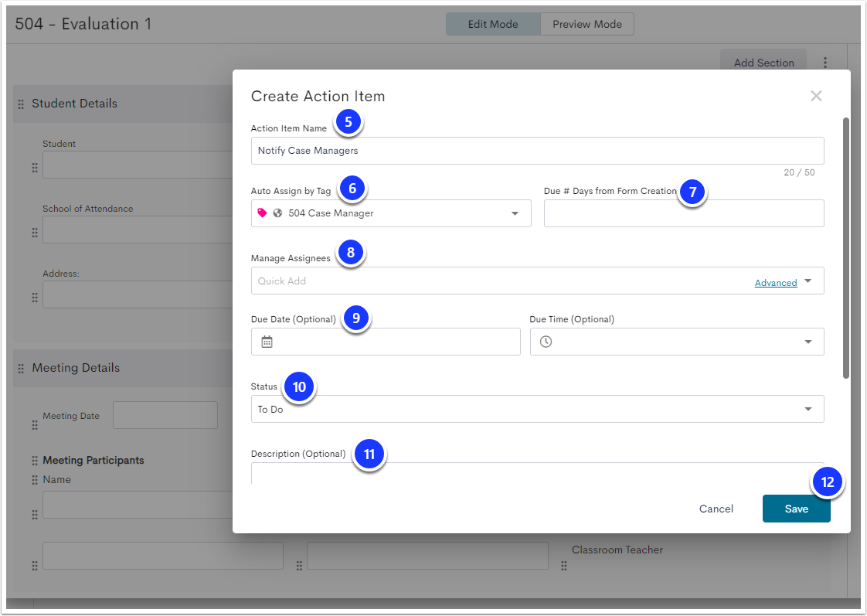Expand the Auto Assign by Tag dropdown

coord(515,213)
